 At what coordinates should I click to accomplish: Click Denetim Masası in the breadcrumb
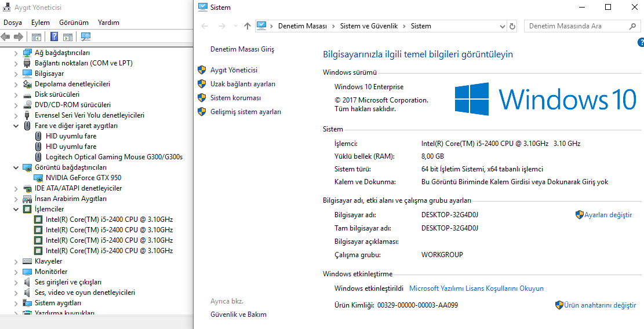click(x=303, y=26)
